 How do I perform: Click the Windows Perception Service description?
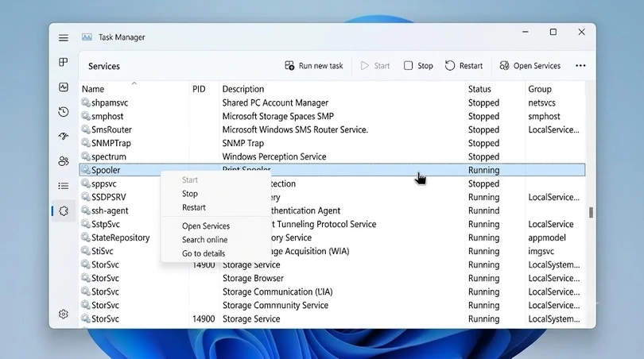pyautogui.click(x=274, y=156)
